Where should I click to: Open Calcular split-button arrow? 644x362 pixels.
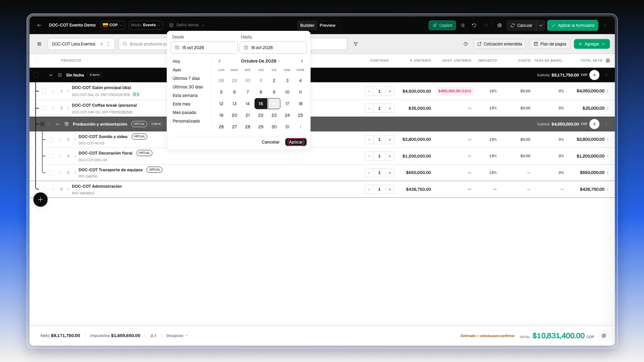pyautogui.click(x=540, y=25)
